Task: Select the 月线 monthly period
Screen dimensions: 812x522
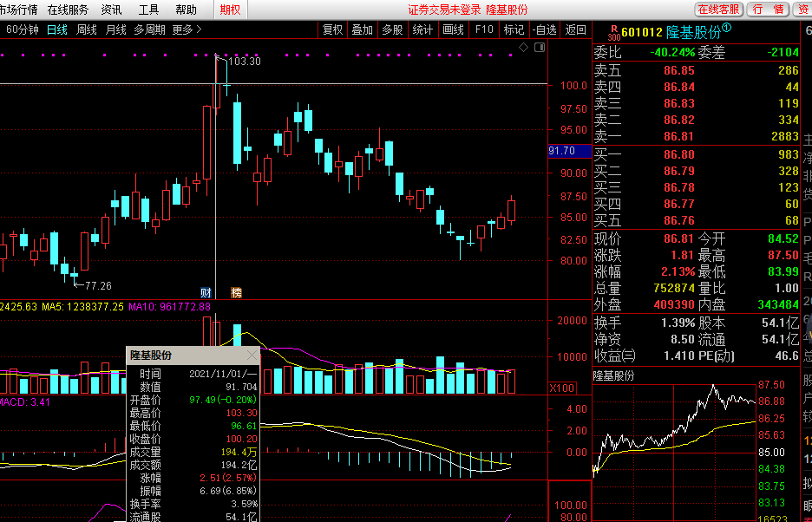Action: [x=116, y=30]
